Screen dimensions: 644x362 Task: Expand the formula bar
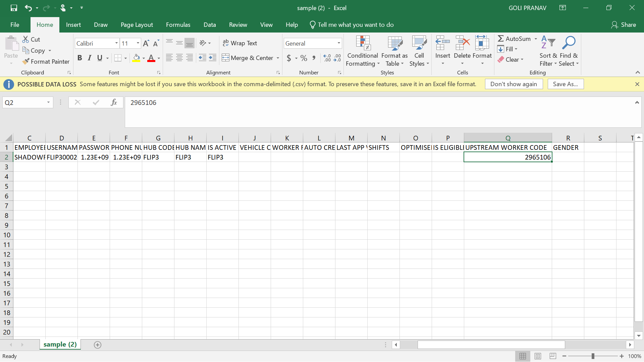pyautogui.click(x=637, y=103)
